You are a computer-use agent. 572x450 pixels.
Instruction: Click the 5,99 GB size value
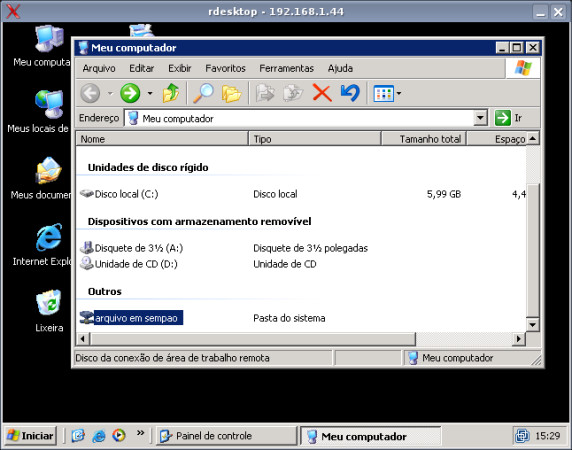444,194
